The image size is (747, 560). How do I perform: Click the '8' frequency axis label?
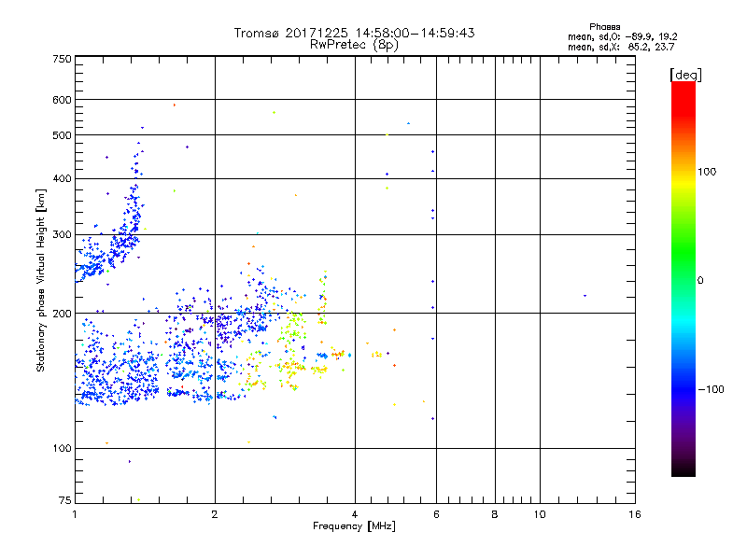(x=495, y=514)
